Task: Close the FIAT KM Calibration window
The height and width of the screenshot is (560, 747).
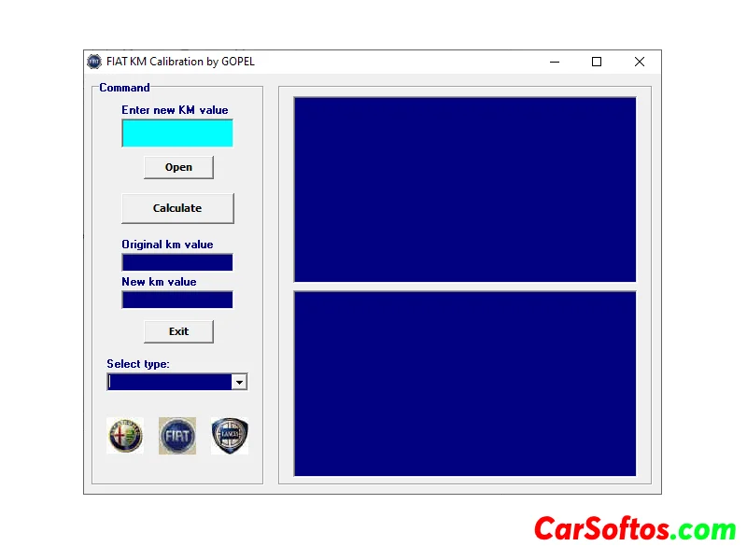Action: (640, 62)
